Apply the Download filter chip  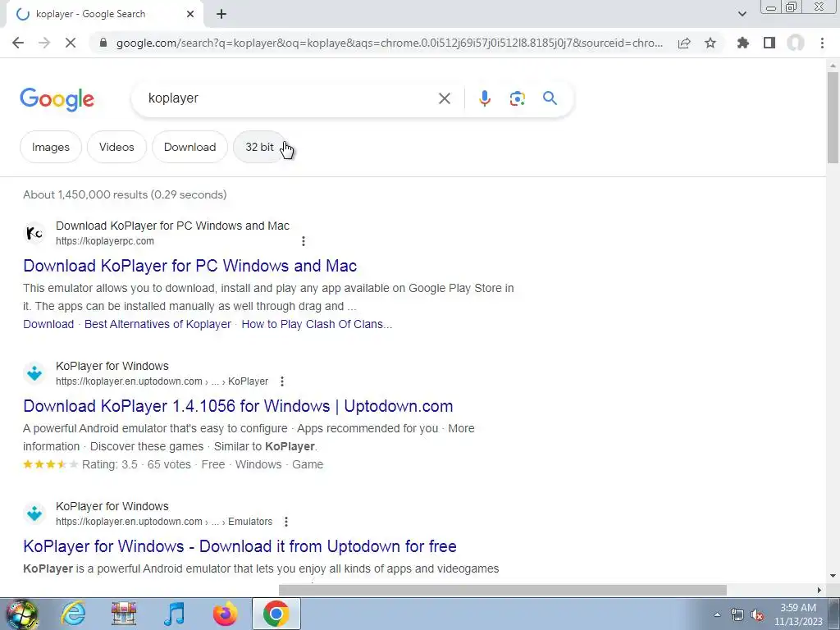click(x=190, y=148)
